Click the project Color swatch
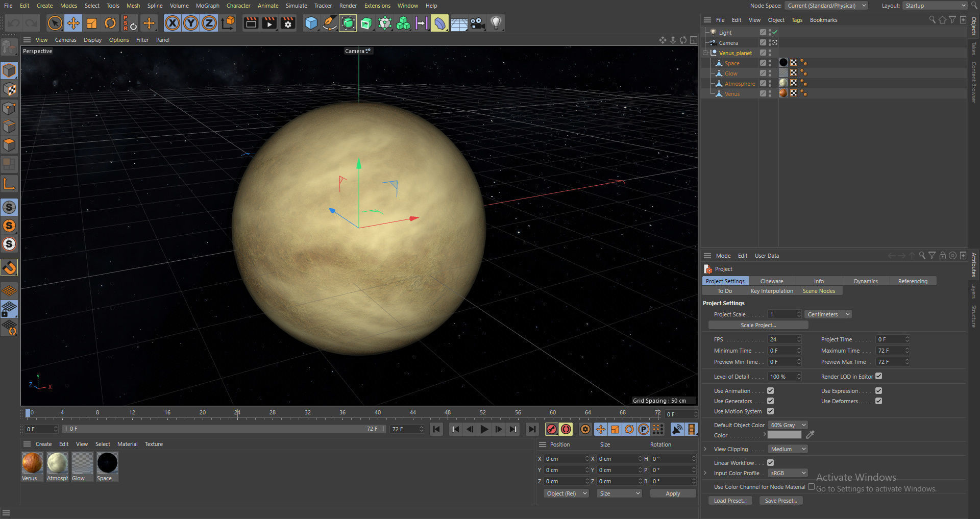 (785, 435)
